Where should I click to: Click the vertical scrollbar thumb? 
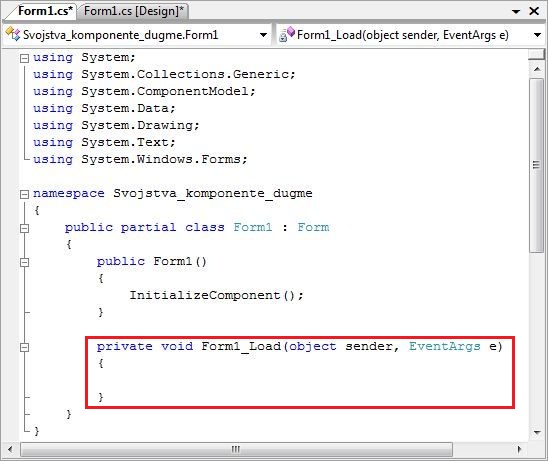point(536,165)
